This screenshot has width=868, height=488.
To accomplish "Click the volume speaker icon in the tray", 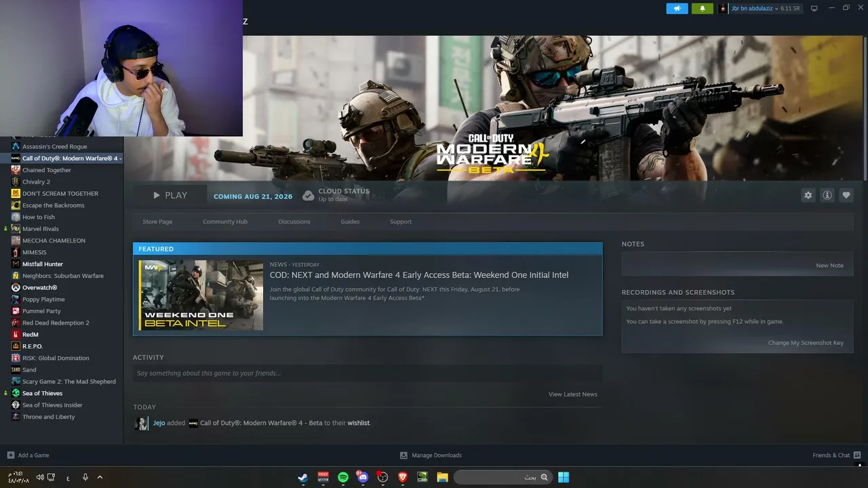I will click(40, 477).
